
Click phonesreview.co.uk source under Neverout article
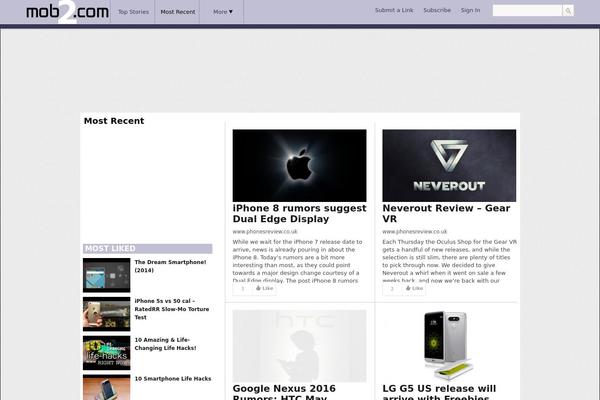[x=414, y=232]
